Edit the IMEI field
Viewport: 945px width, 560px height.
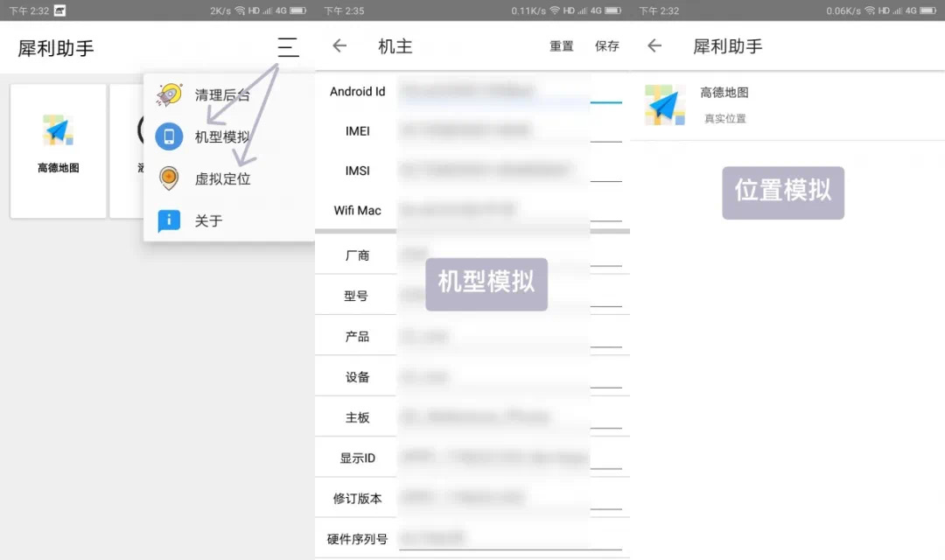pyautogui.click(x=509, y=131)
